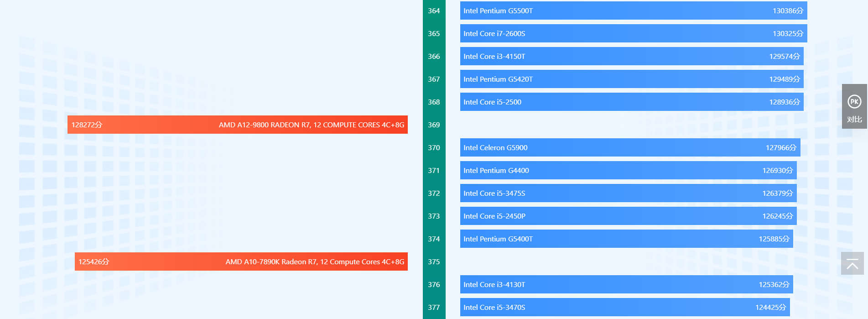Click rank number 368
The height and width of the screenshot is (319, 868).
click(434, 102)
